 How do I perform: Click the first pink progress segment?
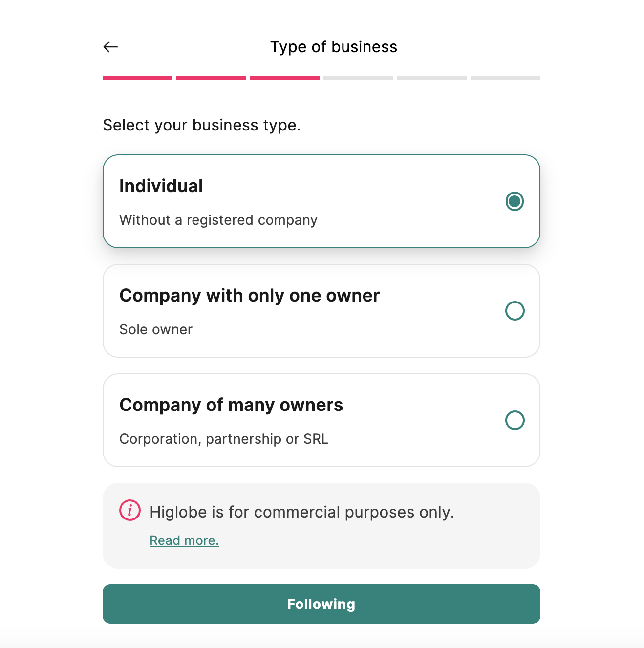click(137, 78)
